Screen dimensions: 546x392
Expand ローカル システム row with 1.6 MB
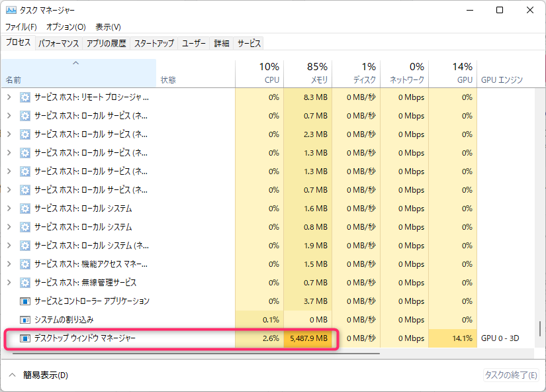(9, 209)
